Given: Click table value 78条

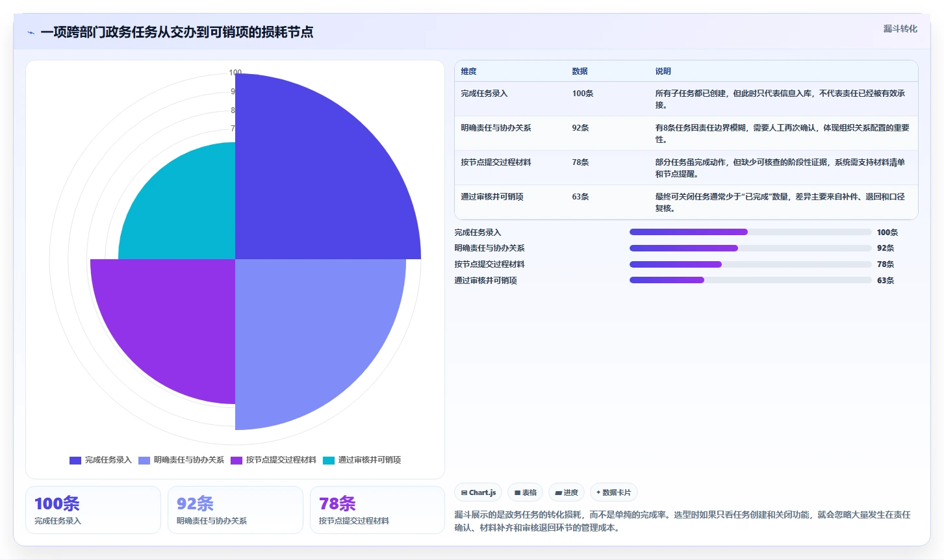Looking at the screenshot, I should tap(580, 162).
